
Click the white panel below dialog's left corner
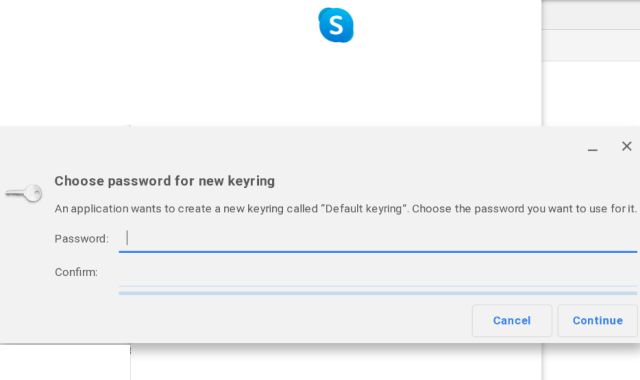pyautogui.click(x=65, y=362)
